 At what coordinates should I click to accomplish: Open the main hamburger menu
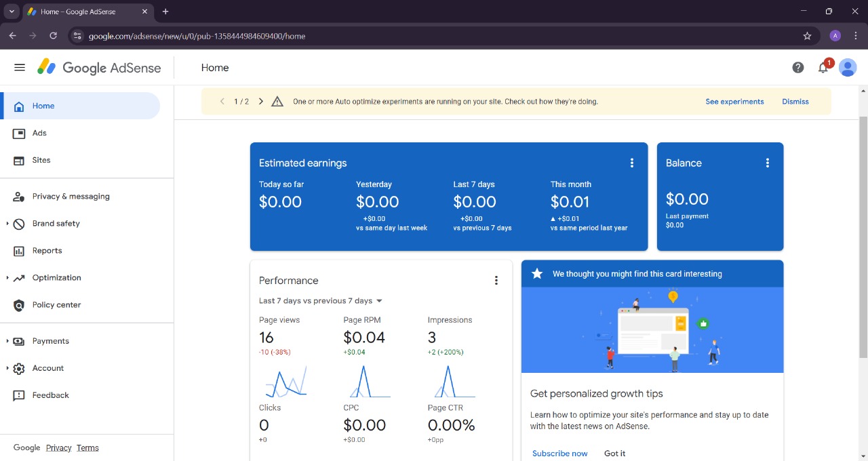(20, 68)
